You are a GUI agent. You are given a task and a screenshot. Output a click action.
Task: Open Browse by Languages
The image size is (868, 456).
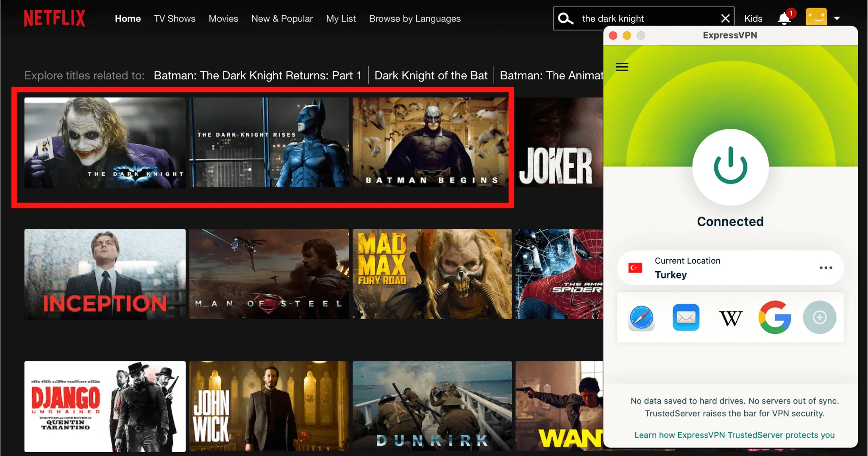click(x=415, y=19)
